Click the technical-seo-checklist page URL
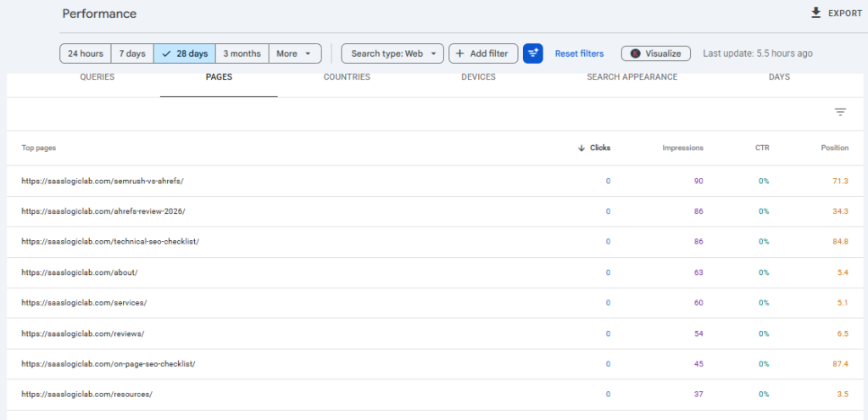The height and width of the screenshot is (420, 868). click(110, 242)
